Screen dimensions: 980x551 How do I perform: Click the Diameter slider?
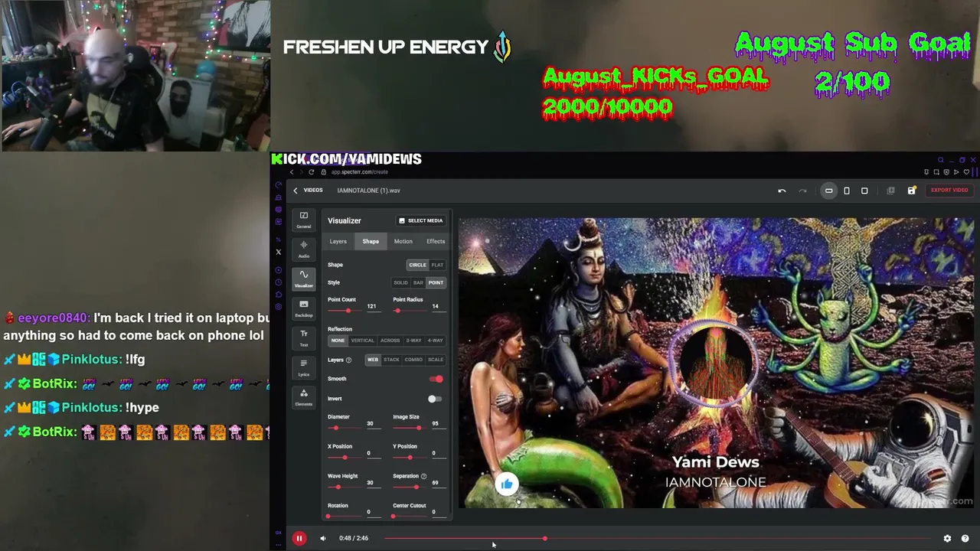(345, 428)
